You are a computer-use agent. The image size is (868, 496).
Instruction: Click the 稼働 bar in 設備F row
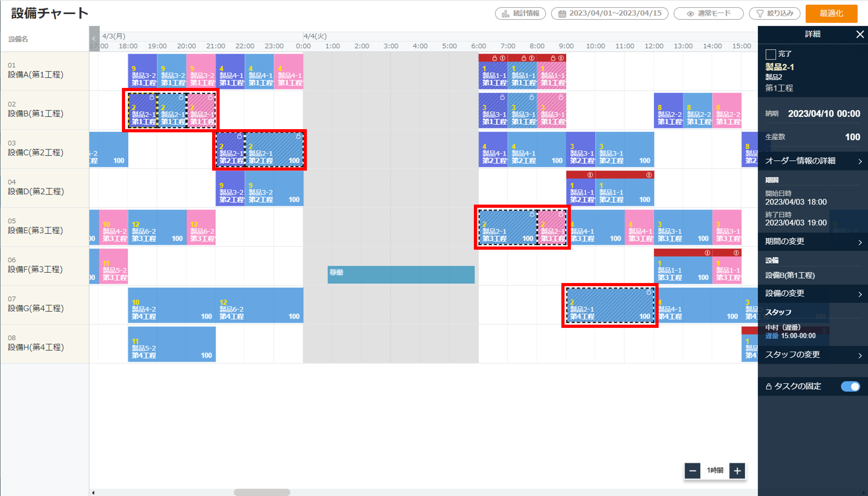(x=401, y=275)
